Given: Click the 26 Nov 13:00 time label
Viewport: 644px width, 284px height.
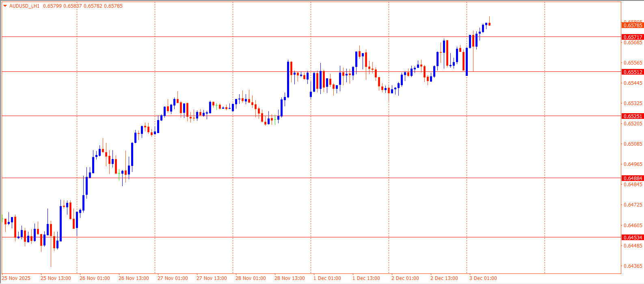Looking at the screenshot, I should (x=134, y=278).
